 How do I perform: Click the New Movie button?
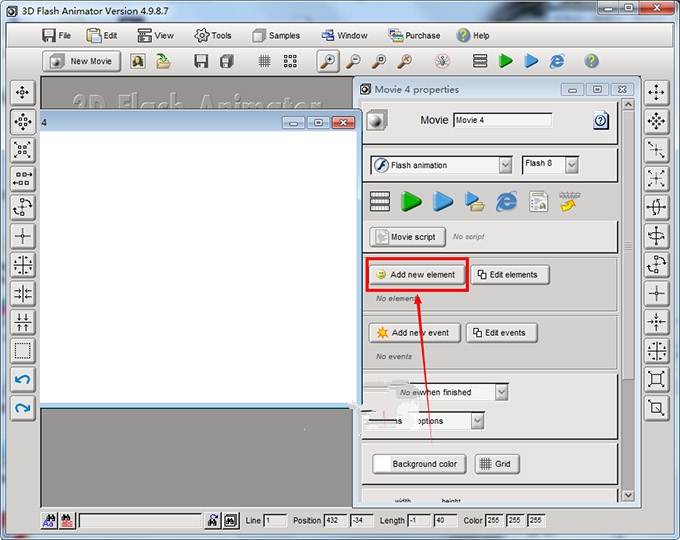tap(82, 61)
